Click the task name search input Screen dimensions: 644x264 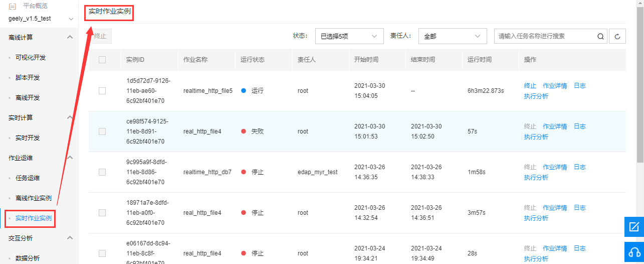545,36
